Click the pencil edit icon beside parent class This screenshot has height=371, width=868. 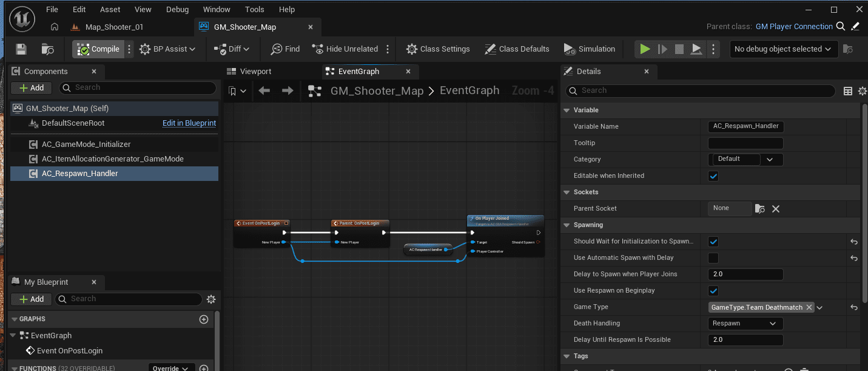(855, 26)
